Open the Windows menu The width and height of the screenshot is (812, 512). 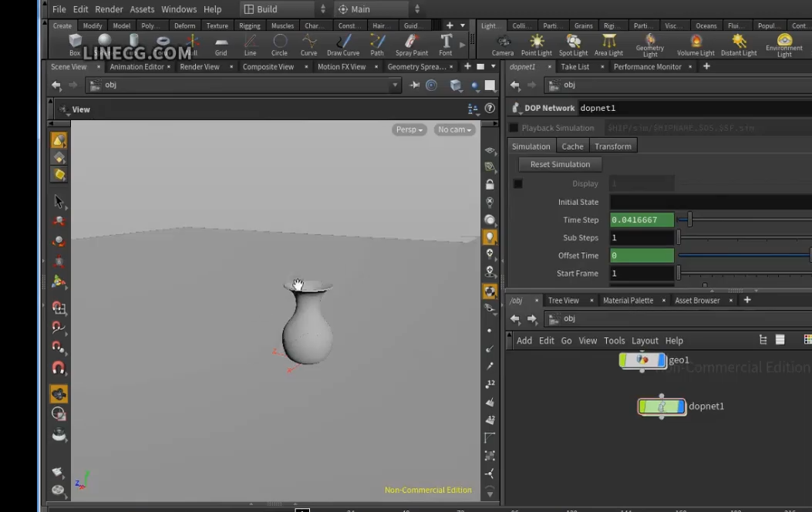[x=179, y=9]
